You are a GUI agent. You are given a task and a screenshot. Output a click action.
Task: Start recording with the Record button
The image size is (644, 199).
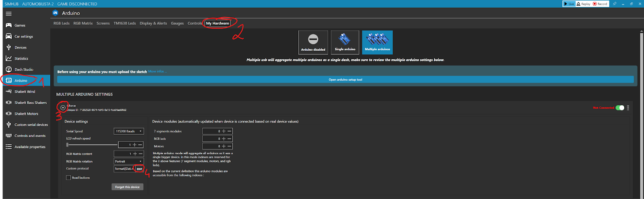tap(600, 4)
